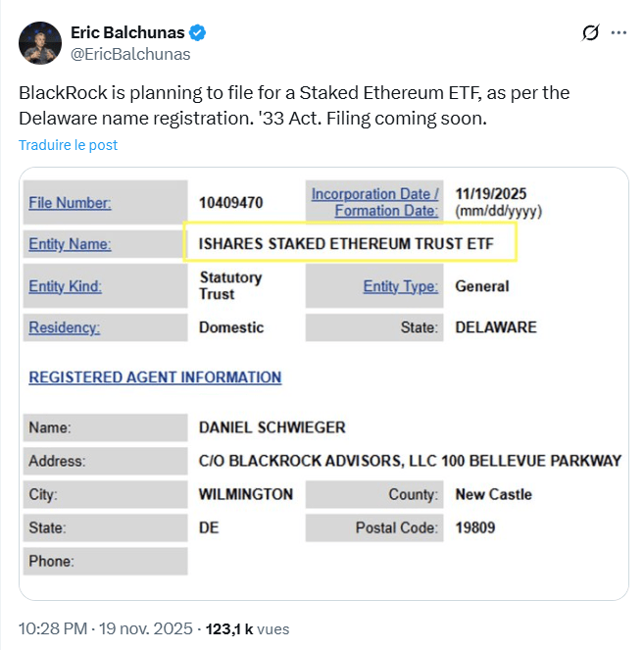This screenshot has width=644, height=650.
Task: Click the Residency label link
Action: (x=64, y=326)
